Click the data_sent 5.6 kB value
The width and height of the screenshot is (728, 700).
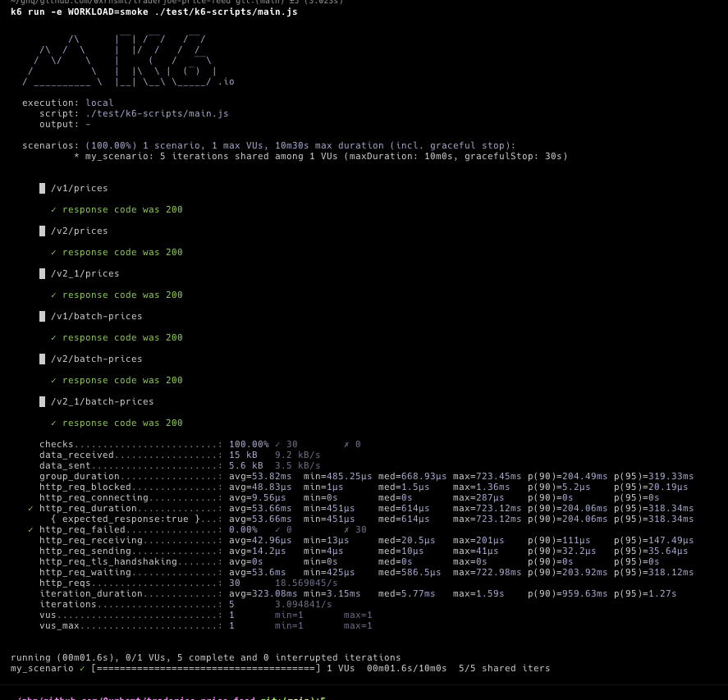(246, 466)
